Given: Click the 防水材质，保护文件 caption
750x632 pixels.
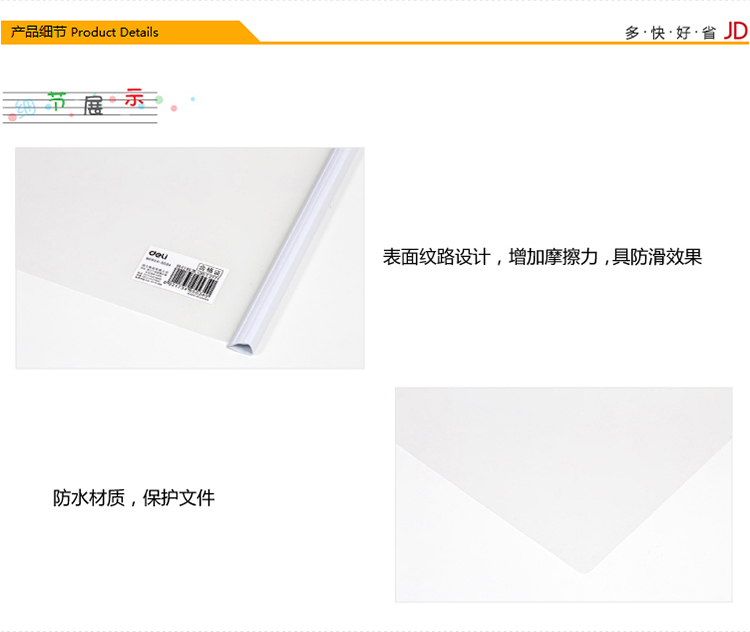Looking at the screenshot, I should click(134, 497).
